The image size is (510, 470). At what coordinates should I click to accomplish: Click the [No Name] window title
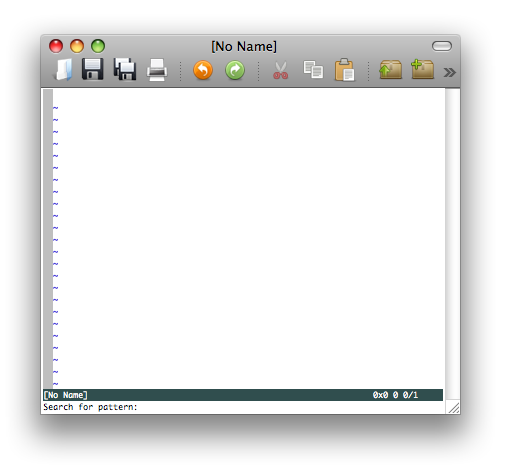tap(244, 46)
